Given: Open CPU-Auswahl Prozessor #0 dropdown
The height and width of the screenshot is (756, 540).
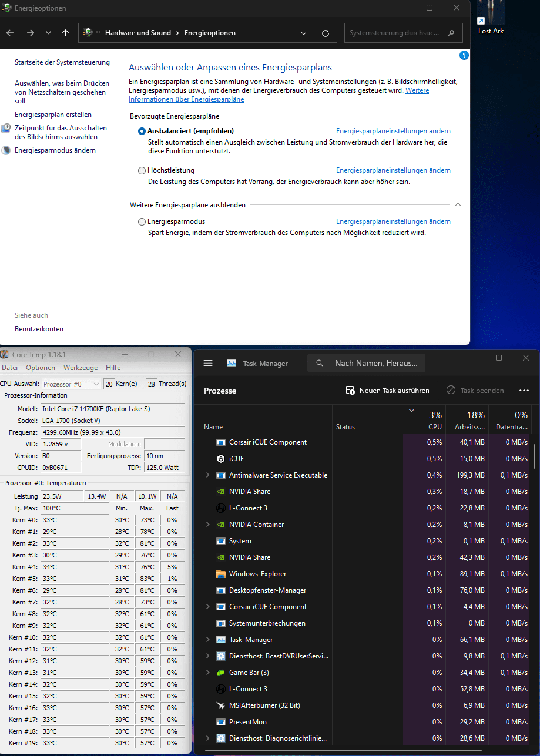Looking at the screenshot, I should [x=71, y=384].
